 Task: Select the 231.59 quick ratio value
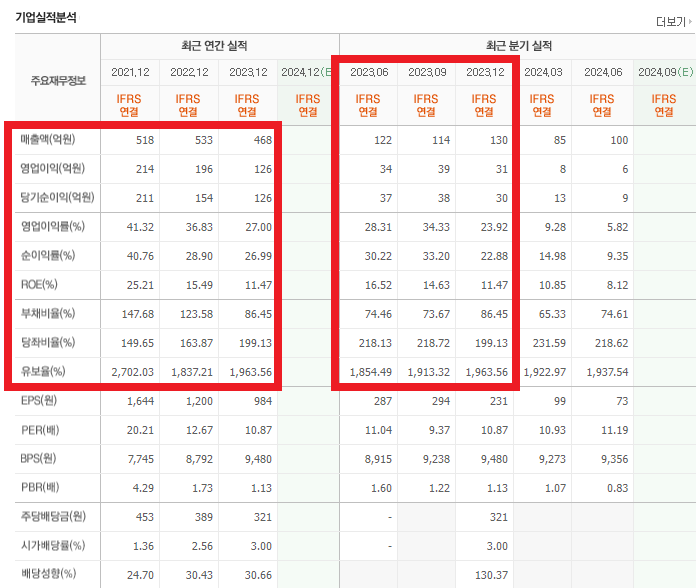(549, 343)
